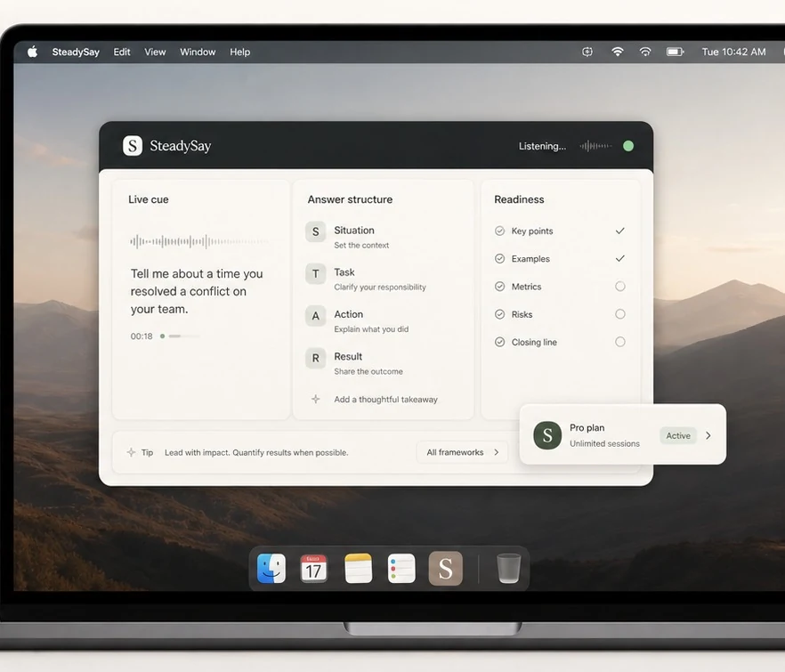This screenshot has height=672, width=785.
Task: Click the Clarify your responsibility text
Action: click(380, 287)
